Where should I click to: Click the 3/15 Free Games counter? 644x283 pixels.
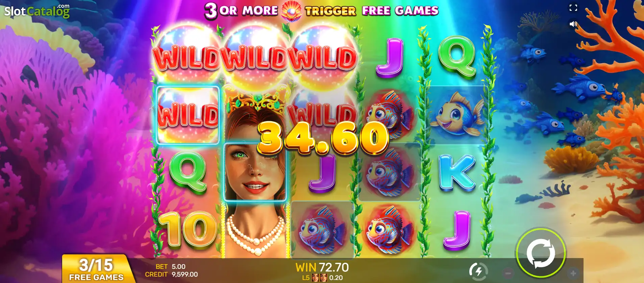click(x=96, y=269)
